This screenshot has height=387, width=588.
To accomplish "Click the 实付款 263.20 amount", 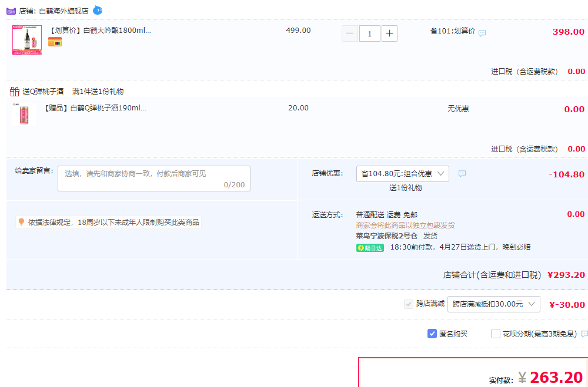I will (x=556, y=377).
